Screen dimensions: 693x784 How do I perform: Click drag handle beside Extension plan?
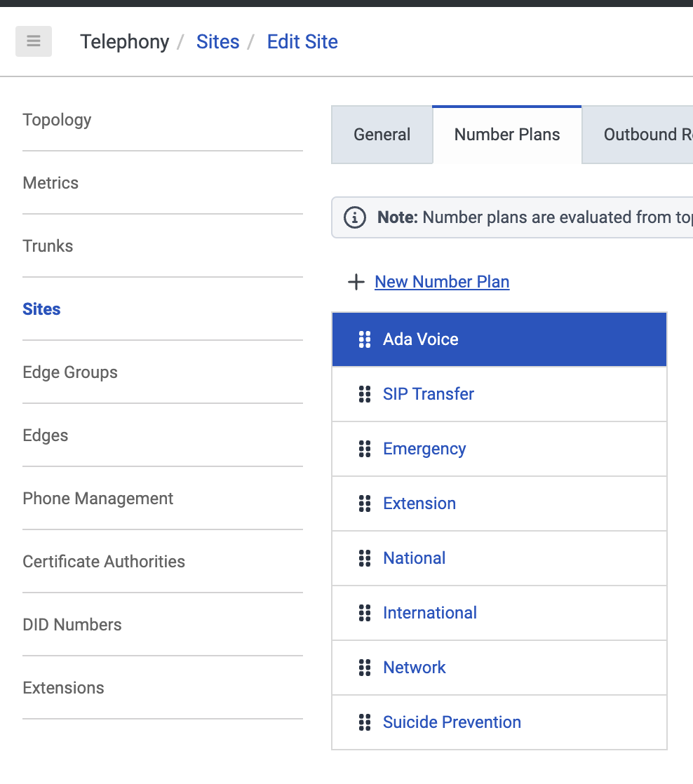364,503
